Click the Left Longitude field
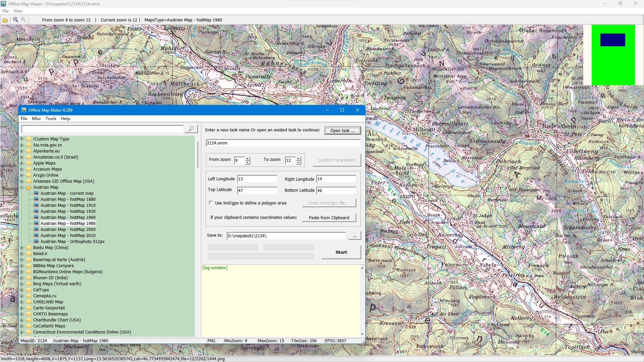644x362 pixels. click(257, 179)
